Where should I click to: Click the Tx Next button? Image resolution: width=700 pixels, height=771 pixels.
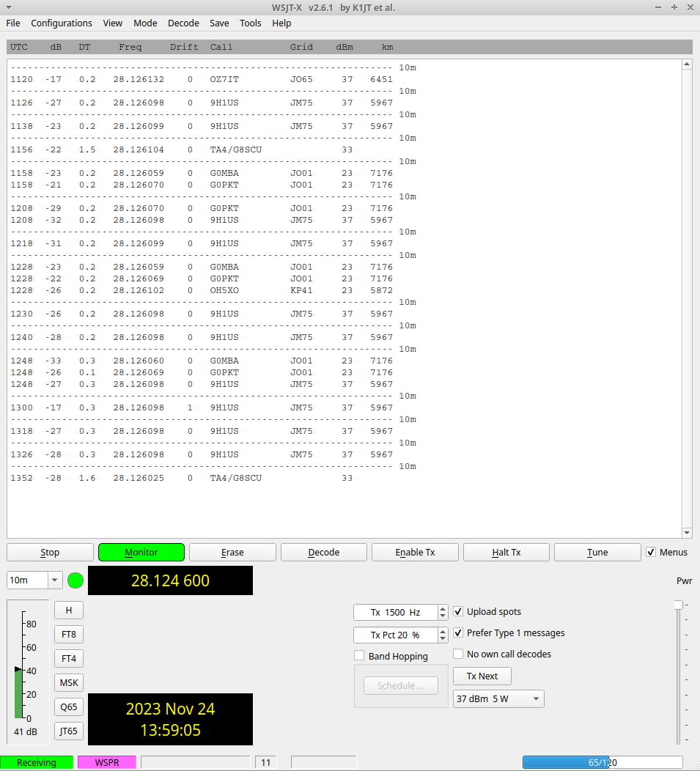coord(482,676)
